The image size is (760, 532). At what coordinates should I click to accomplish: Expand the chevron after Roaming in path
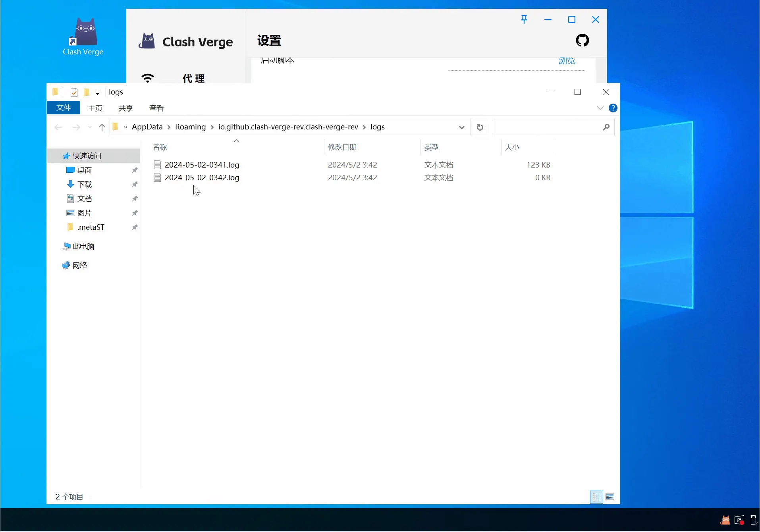click(x=212, y=127)
